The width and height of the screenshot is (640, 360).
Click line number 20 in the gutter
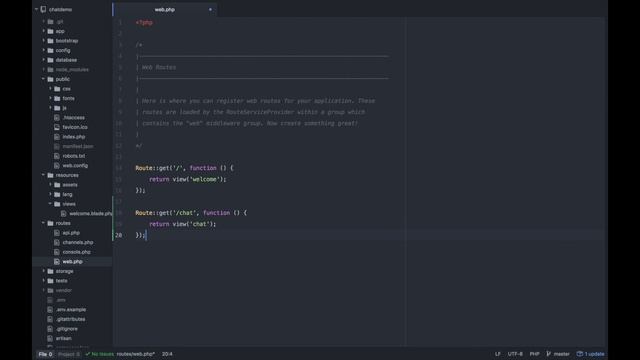[x=118, y=235]
